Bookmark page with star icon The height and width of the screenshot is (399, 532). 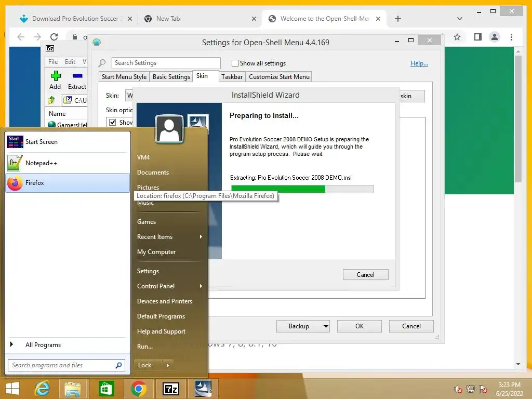457,37
